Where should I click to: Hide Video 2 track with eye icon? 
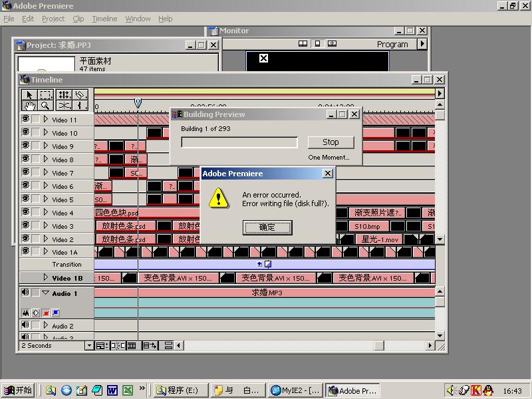(x=25, y=238)
